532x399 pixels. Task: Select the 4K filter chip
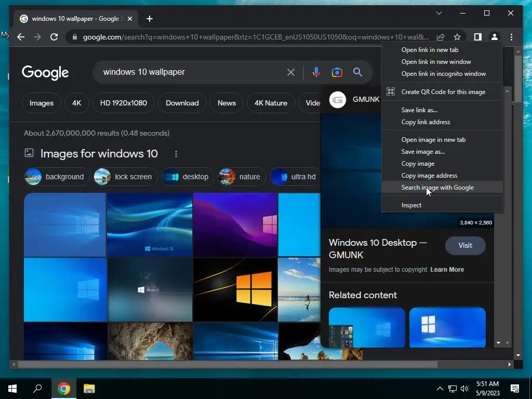pyautogui.click(x=76, y=103)
